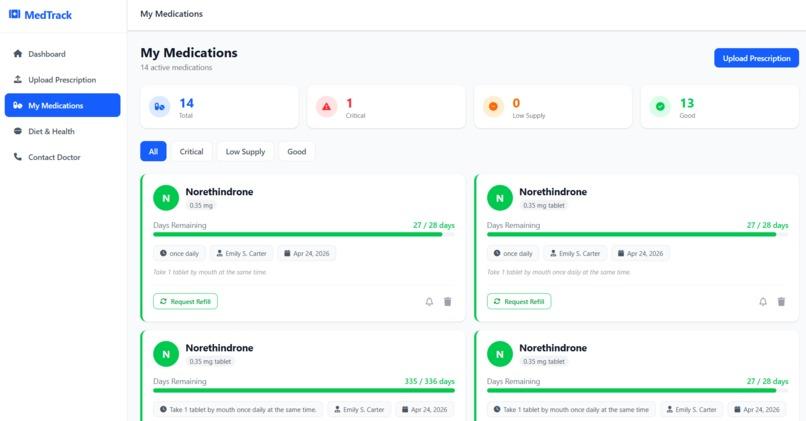Screen dimensions: 806x421
Task: Click the Upload Prescription sidebar upload icon
Action: pyautogui.click(x=17, y=79)
